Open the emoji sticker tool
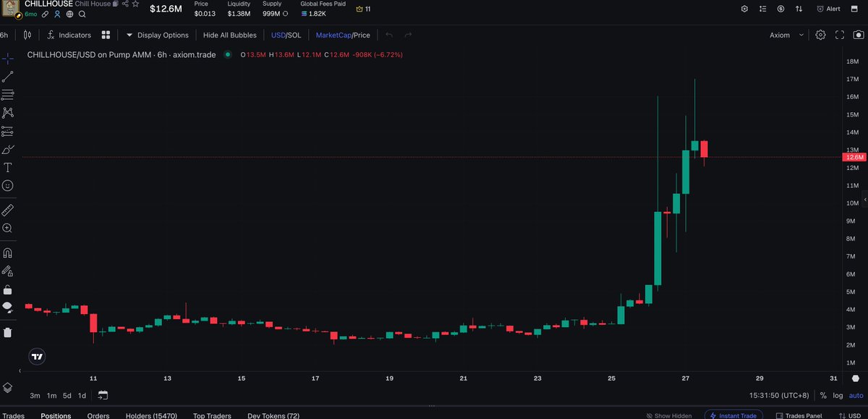The height and width of the screenshot is (419, 868). click(x=7, y=186)
